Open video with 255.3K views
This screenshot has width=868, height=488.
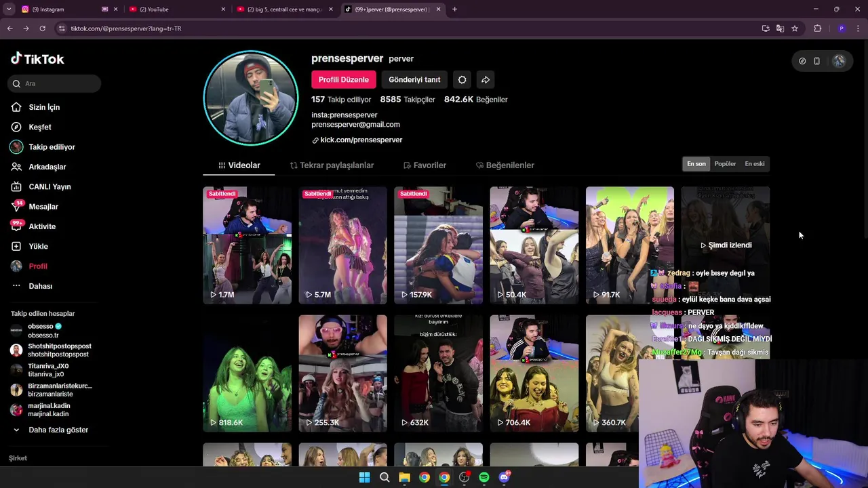[x=342, y=373]
